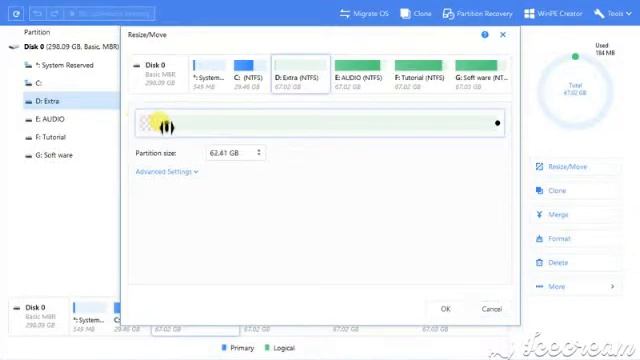This screenshot has height=360, width=640.
Task: Click Delete in right action panel
Action: 576,263
